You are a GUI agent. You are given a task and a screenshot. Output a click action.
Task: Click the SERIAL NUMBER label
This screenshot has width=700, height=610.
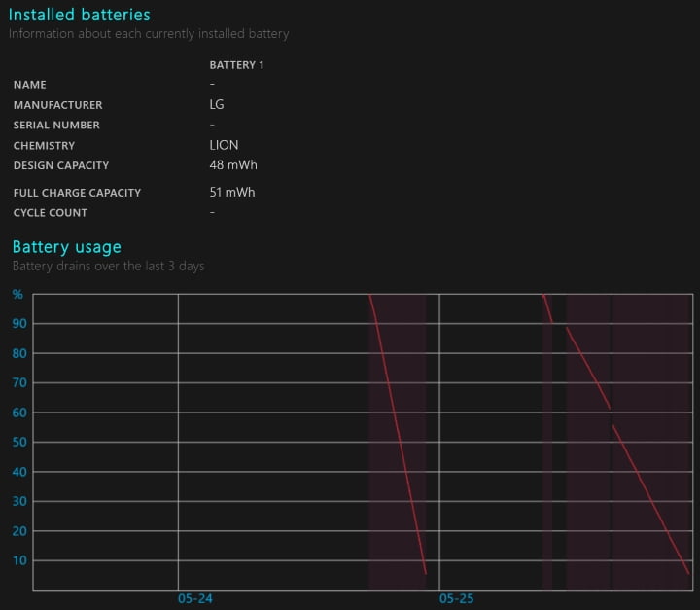click(56, 126)
